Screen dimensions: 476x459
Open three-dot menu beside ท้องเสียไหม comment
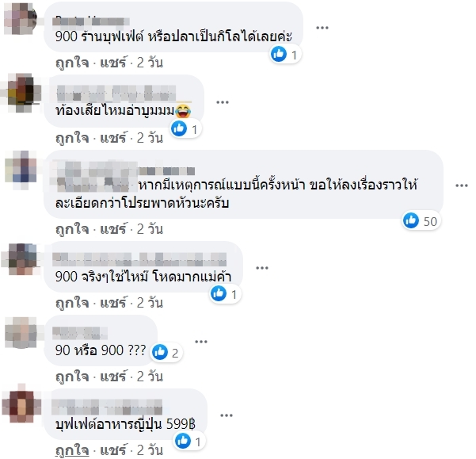[223, 102]
